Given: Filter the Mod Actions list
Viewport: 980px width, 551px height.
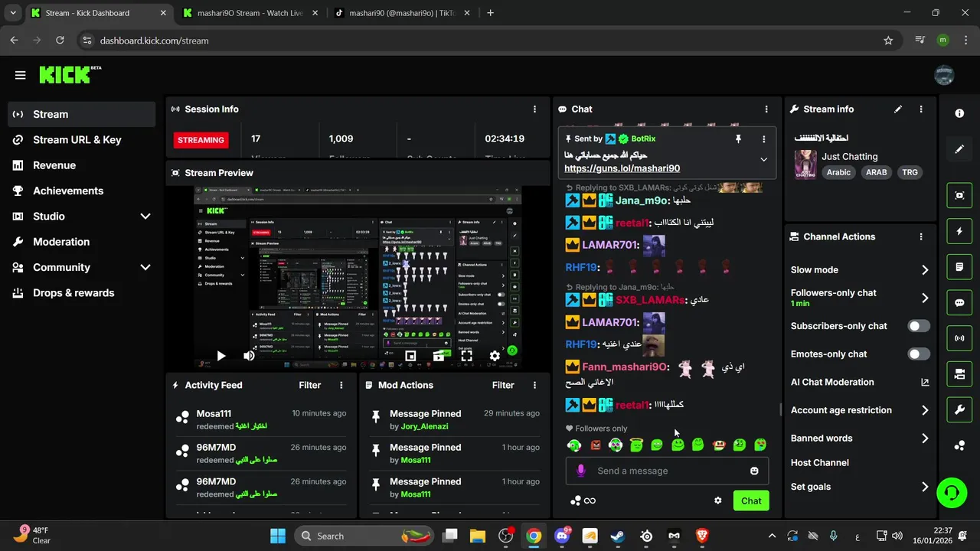Looking at the screenshot, I should (503, 386).
